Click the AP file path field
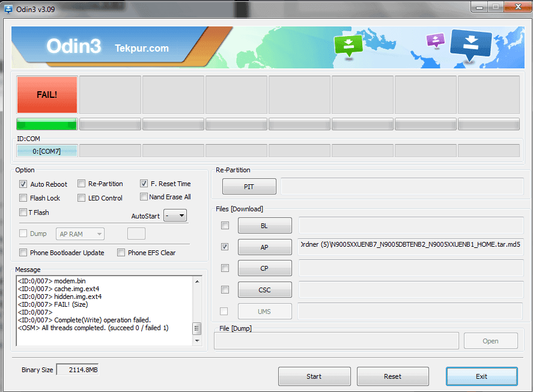This screenshot has height=392, width=533. click(411, 247)
